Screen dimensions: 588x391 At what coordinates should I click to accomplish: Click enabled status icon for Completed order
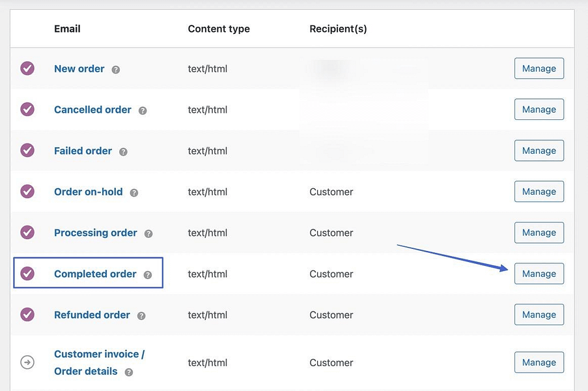27,274
